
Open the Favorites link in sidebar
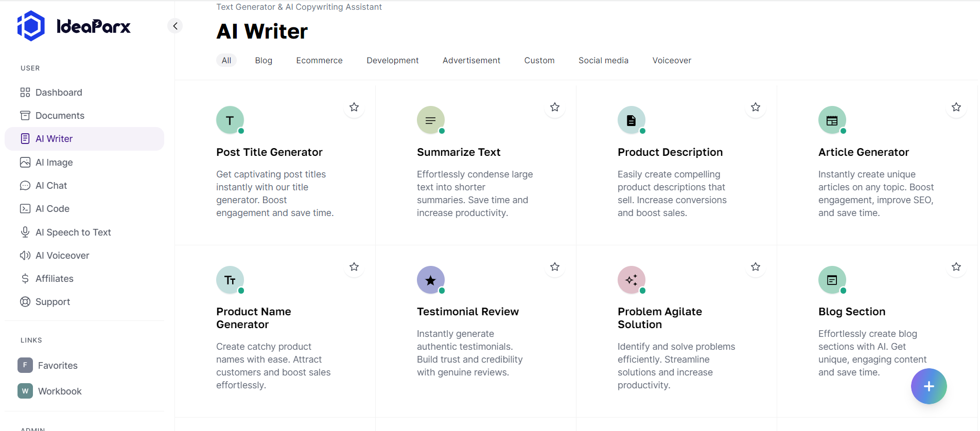click(x=57, y=366)
